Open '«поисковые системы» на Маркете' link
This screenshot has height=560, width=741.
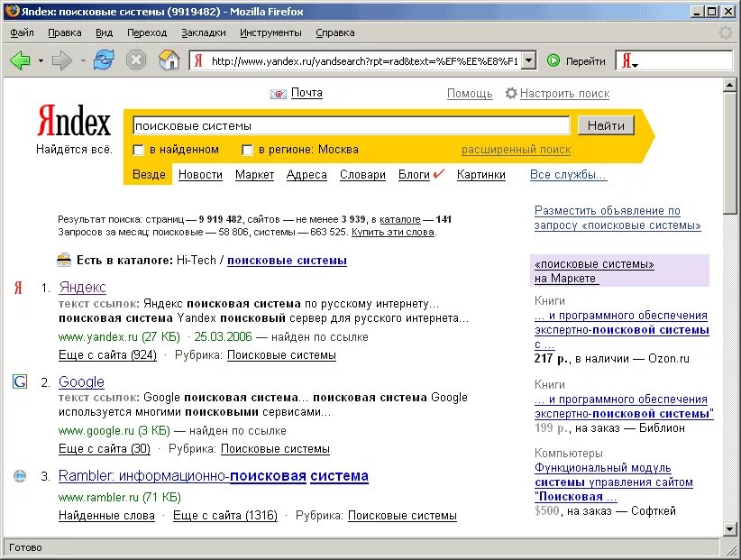pos(594,271)
